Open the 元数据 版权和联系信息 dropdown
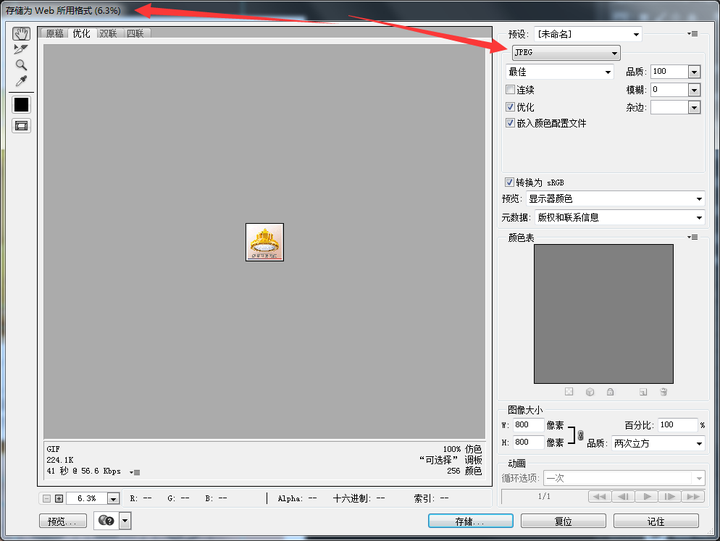Screen dimensions: 720x541 (x=619, y=217)
